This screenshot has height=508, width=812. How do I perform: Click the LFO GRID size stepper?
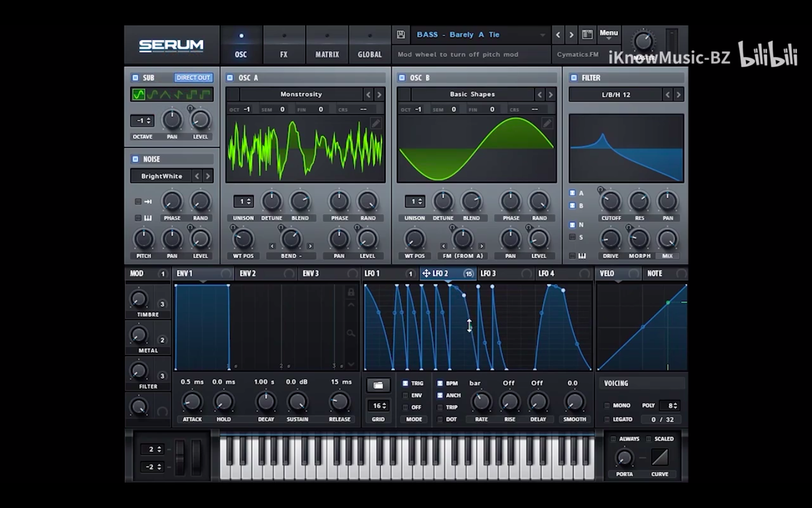[x=378, y=406]
